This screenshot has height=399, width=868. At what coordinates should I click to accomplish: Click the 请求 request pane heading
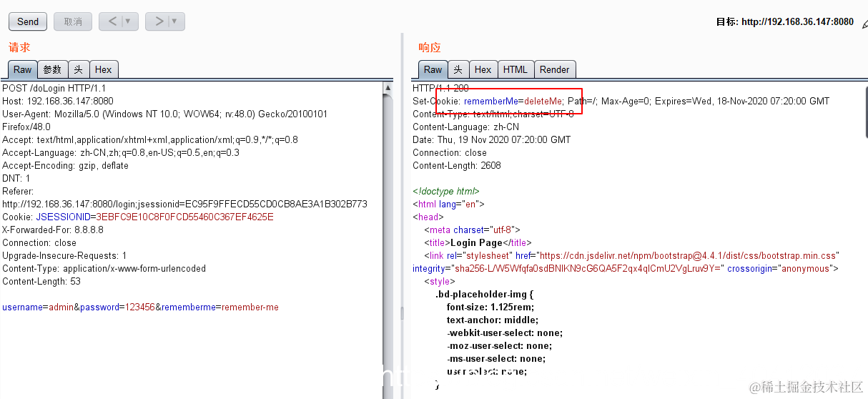19,47
